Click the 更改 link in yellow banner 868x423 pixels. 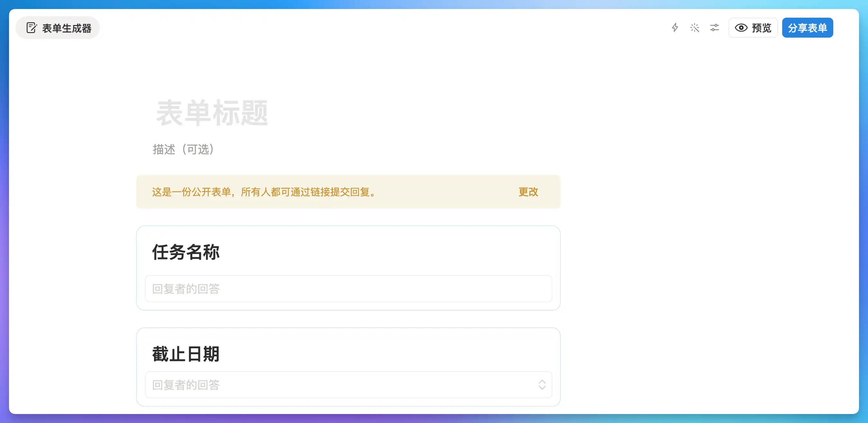(x=528, y=192)
